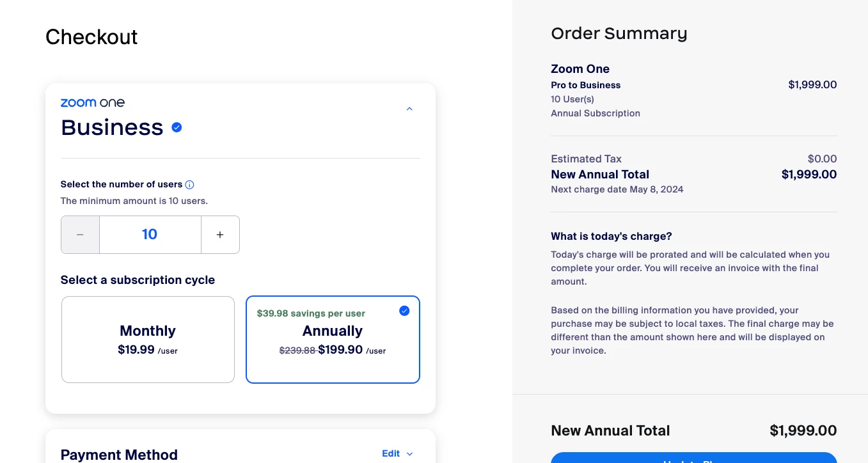Screen dimensions: 868x463
Task: Click "Annual Subscription" in order summary
Action: click(x=596, y=113)
